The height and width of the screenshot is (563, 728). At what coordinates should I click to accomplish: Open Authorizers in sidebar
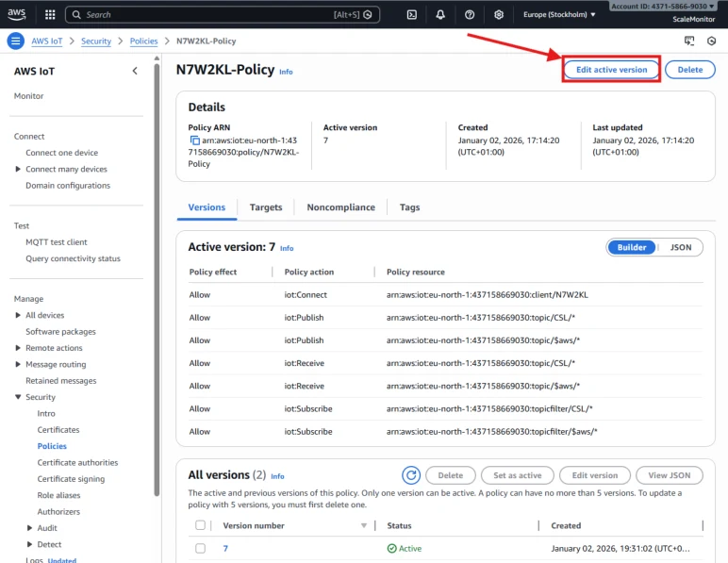coord(58,511)
